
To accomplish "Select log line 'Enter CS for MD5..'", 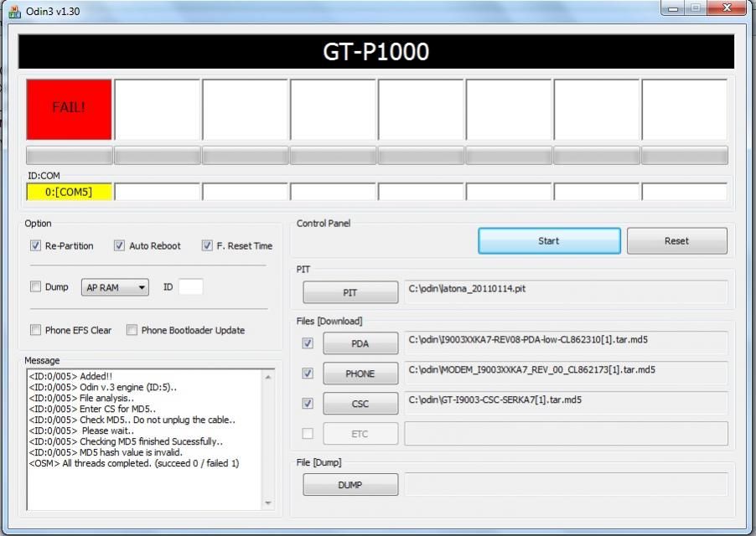I will coord(92,409).
